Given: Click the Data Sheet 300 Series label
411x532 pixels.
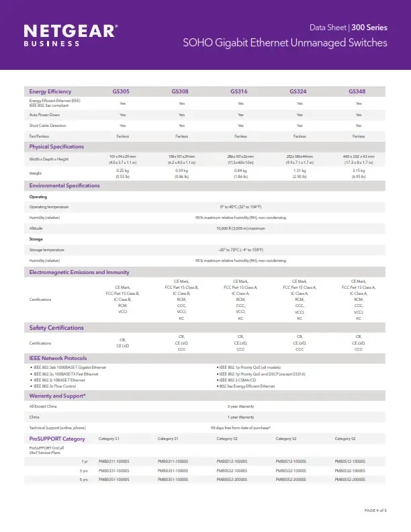Looking at the screenshot, I should (348, 28).
